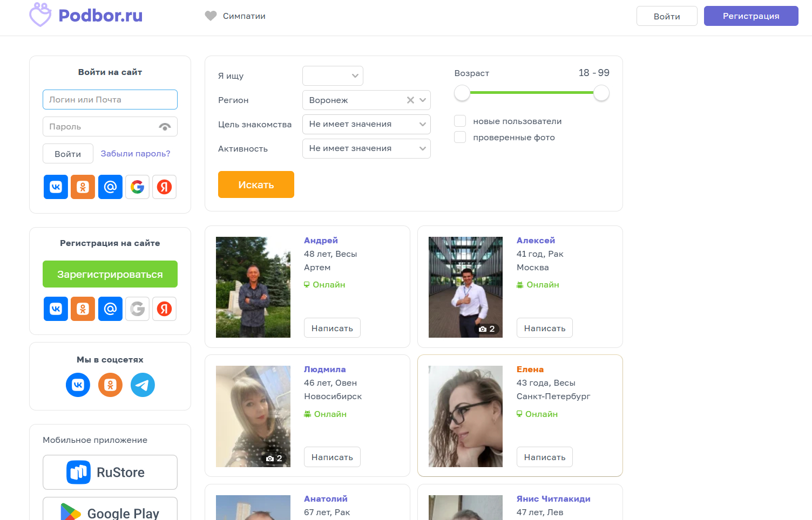Write a message to Людмила
Image resolution: width=812 pixels, height=520 pixels.
pos(332,457)
